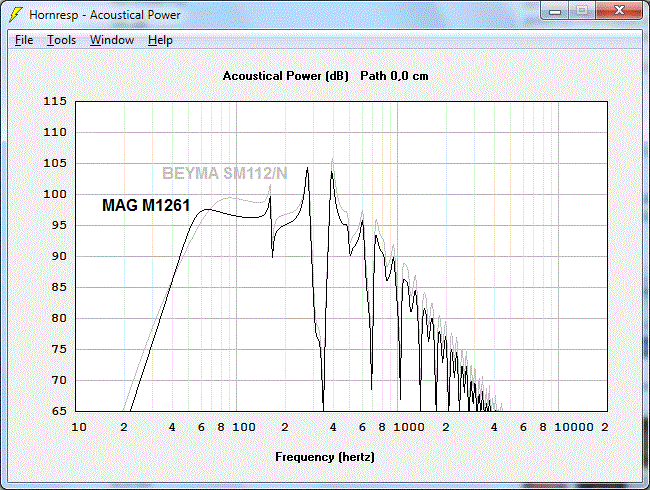Screen dimensions: 650x490
Task: Open the File menu
Action: (24, 40)
